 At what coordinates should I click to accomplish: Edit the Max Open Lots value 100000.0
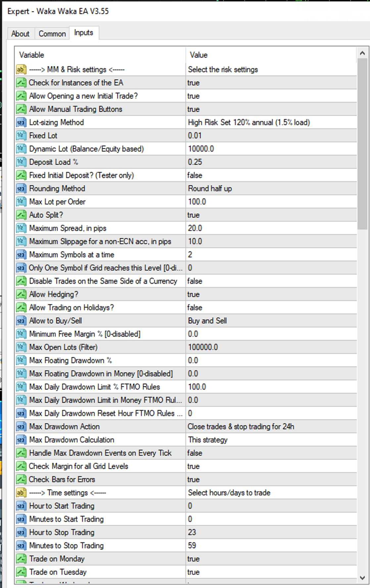pyautogui.click(x=271, y=347)
